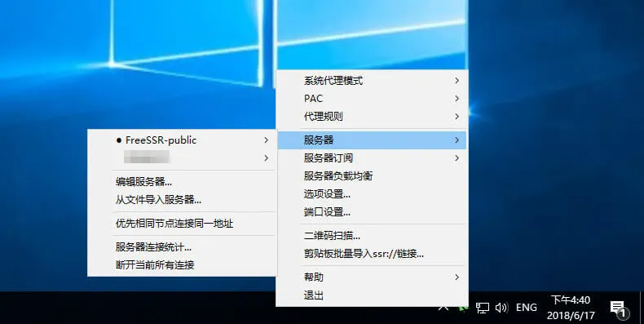Toggle 服务器负载均衡 option

pyautogui.click(x=372, y=176)
